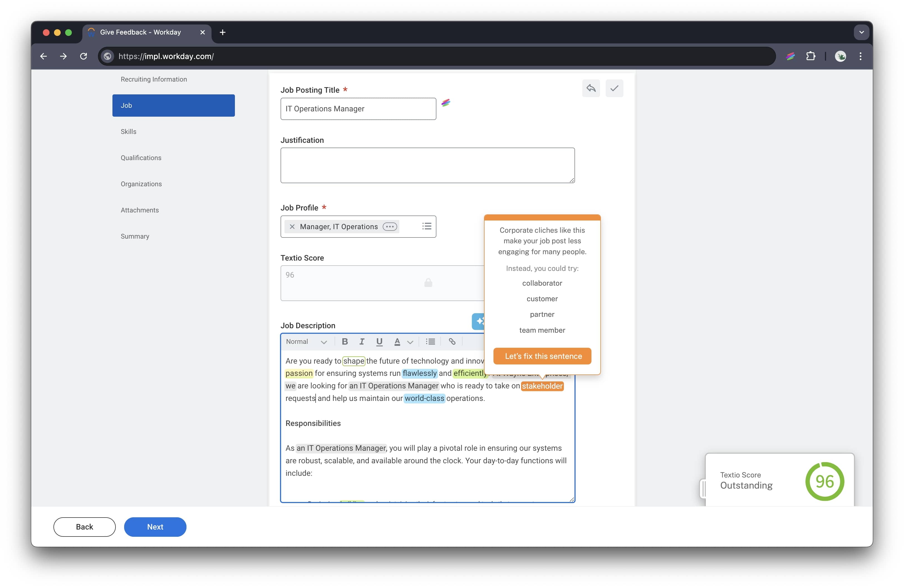Click the checkmark confirm icon
Image resolution: width=904 pixels, height=588 pixels.
tap(614, 89)
